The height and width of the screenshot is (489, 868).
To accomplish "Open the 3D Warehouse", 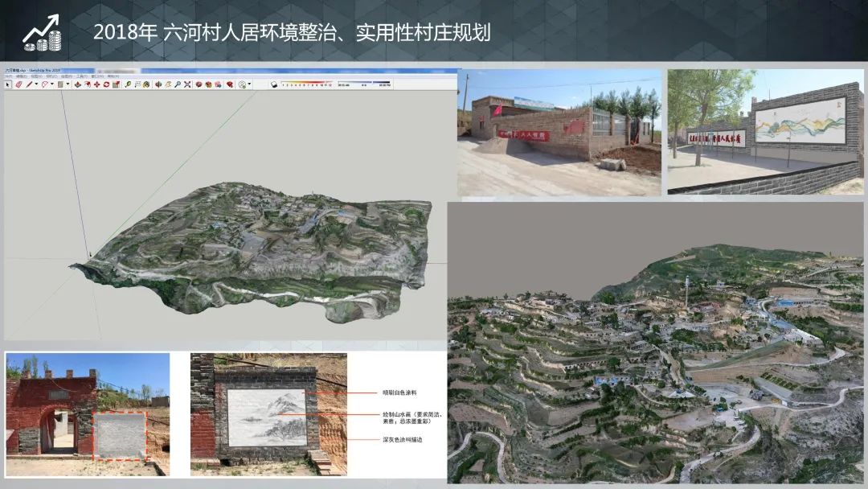I will (199, 84).
